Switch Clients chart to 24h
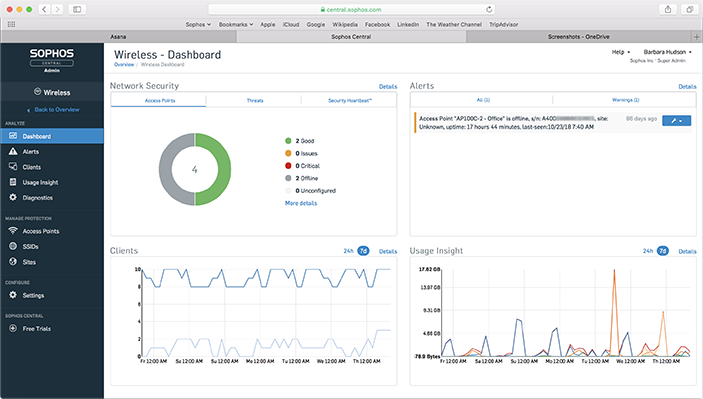This screenshot has height=399, width=703. (x=348, y=251)
